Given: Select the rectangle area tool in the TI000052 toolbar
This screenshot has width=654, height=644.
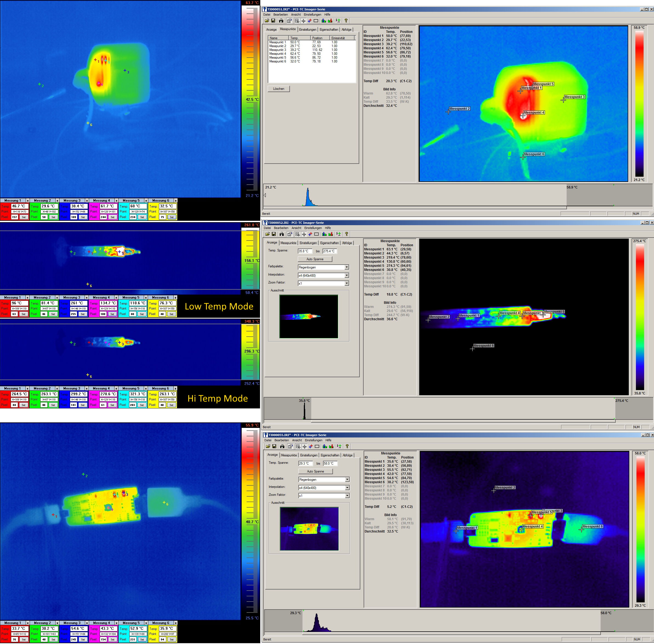Looking at the screenshot, I should pyautogui.click(x=317, y=234).
